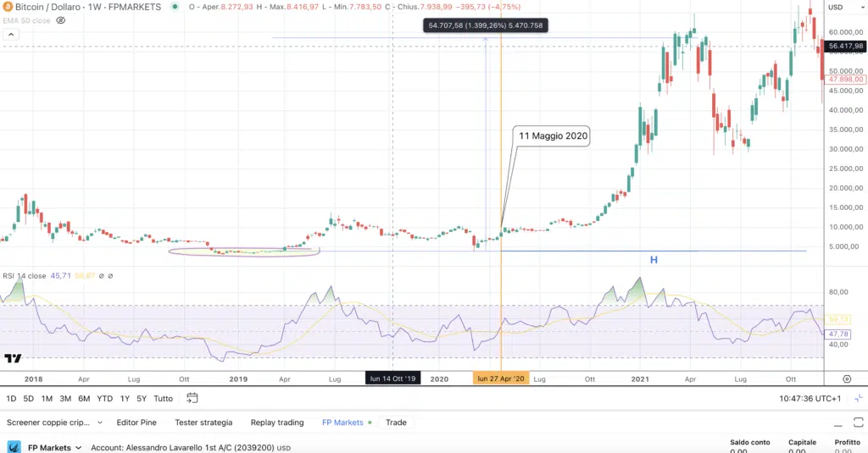Click the 60.000,00 price axis label
868x453 pixels.
tap(846, 32)
